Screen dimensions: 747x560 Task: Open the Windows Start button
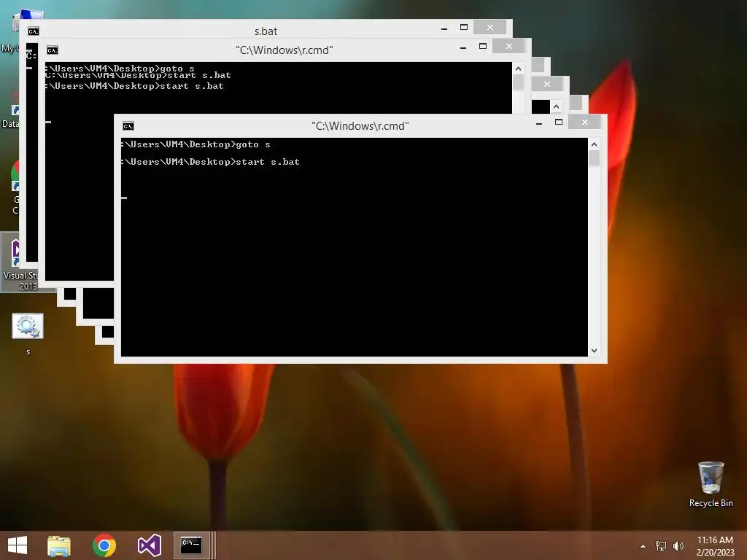point(18,545)
